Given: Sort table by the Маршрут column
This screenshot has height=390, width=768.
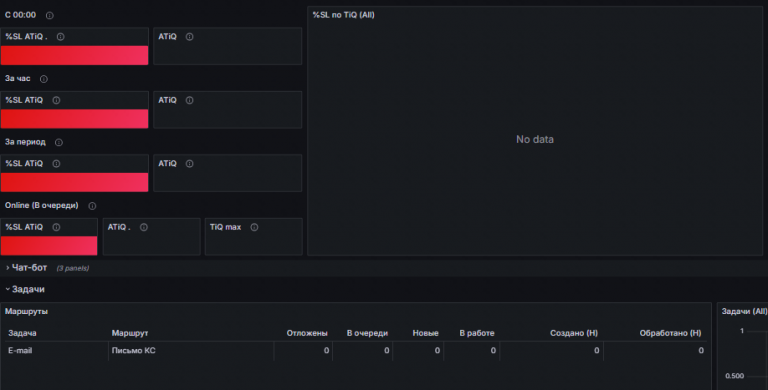Looking at the screenshot, I should [130, 333].
